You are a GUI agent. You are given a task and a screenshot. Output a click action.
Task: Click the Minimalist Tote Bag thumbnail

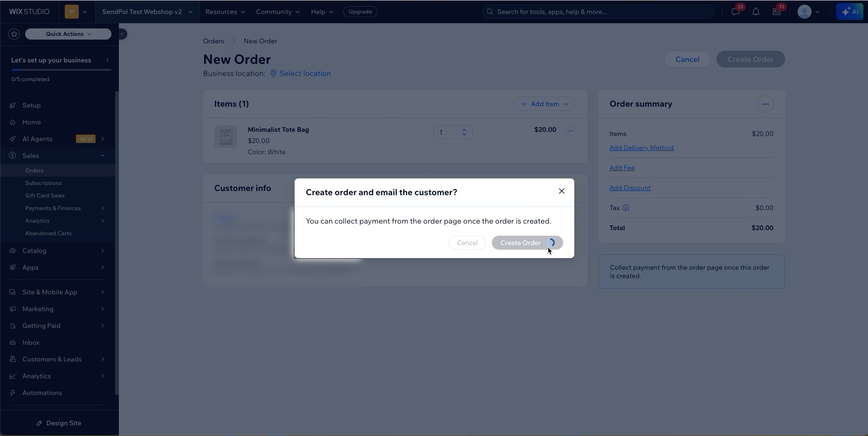click(226, 136)
